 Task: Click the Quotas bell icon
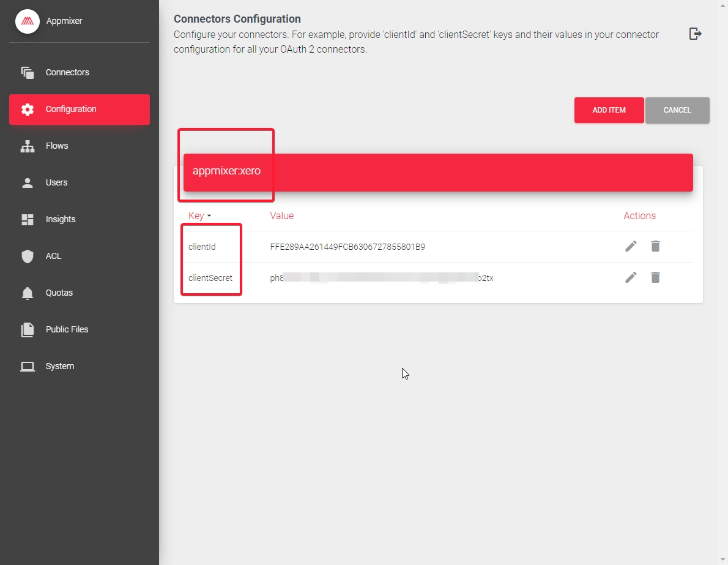pyautogui.click(x=28, y=293)
